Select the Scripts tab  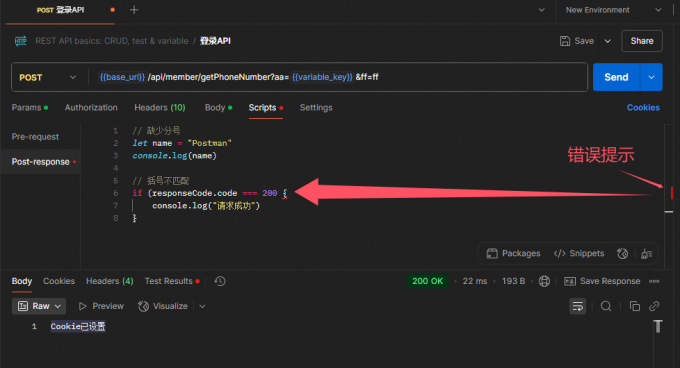[265, 107]
